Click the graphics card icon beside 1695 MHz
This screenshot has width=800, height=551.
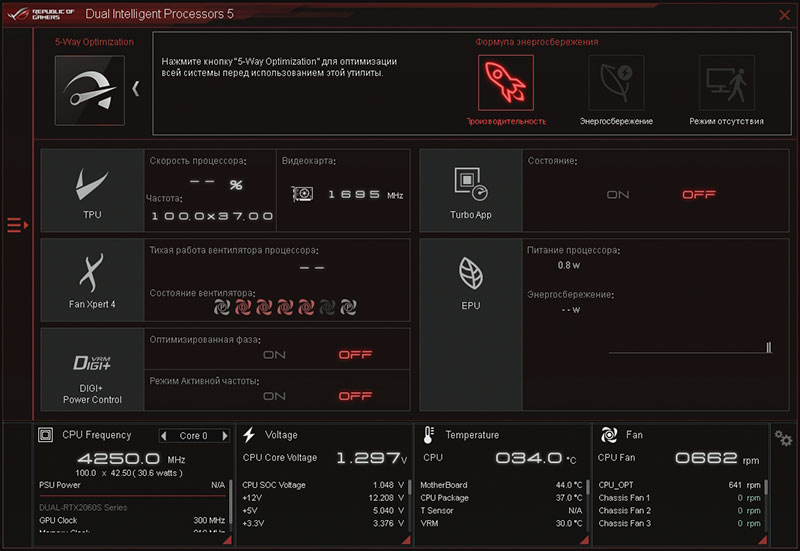(303, 194)
